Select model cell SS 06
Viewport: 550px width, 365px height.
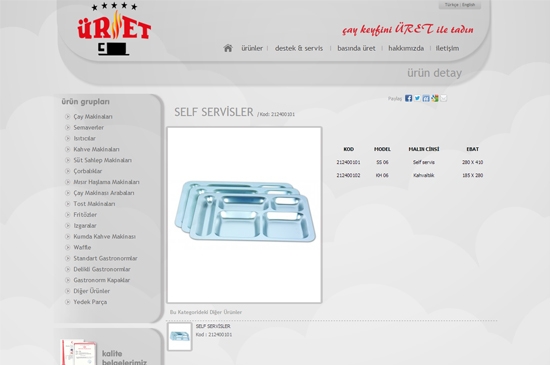382,162
